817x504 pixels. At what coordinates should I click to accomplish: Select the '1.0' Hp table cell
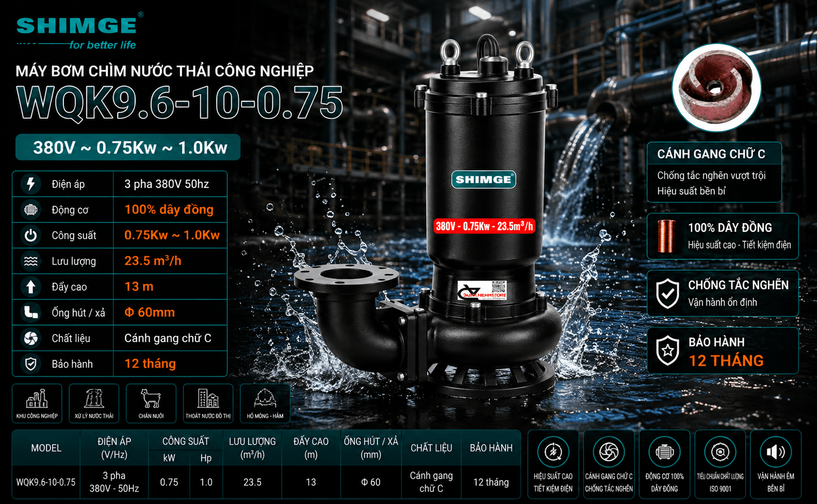click(x=206, y=483)
